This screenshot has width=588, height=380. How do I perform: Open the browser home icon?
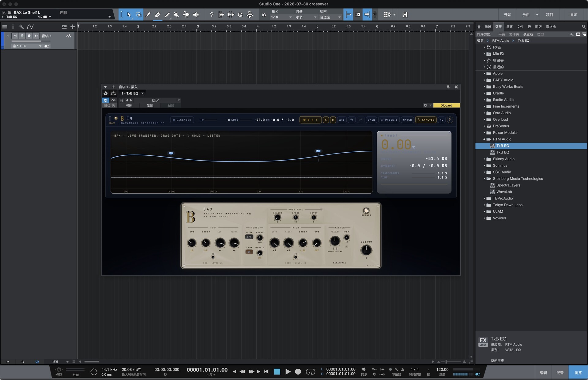point(479,27)
